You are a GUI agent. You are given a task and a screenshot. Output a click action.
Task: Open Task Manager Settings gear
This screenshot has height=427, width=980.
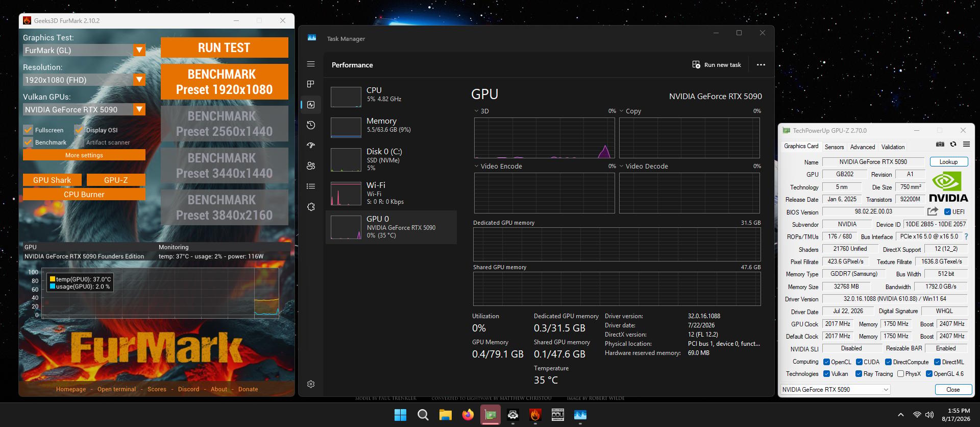[311, 384]
